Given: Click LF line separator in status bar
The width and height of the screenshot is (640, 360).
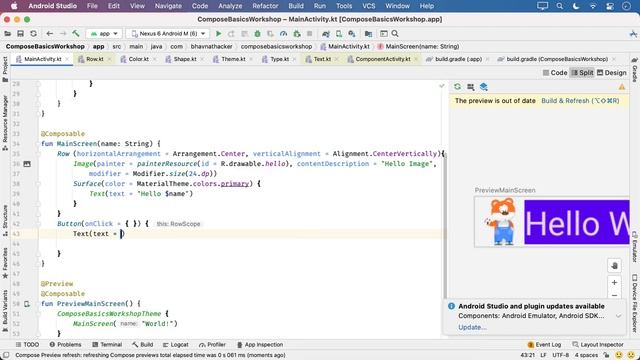Looking at the screenshot, I should point(543,355).
